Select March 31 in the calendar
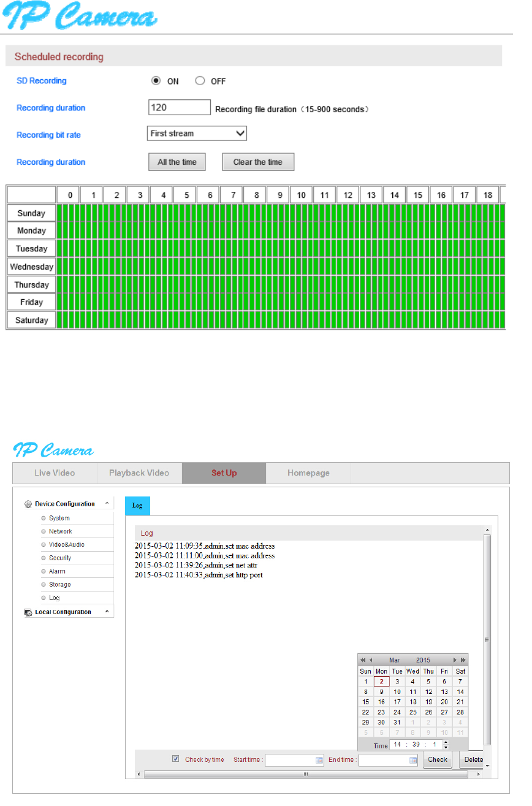Image resolution: width=532 pixels, height=806 pixels. click(397, 722)
